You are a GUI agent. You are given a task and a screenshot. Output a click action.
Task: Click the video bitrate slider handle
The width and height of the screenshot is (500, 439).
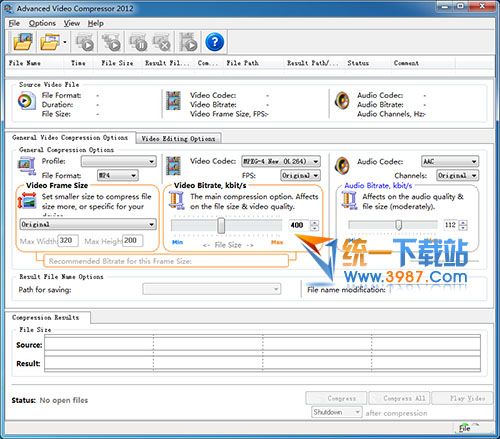pos(221,226)
